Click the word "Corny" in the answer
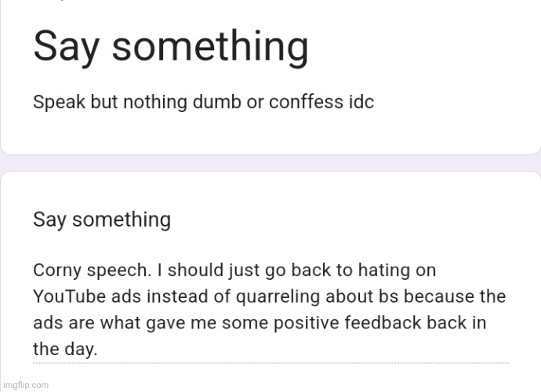Image resolution: width=541 pixels, height=392 pixels. point(57,270)
